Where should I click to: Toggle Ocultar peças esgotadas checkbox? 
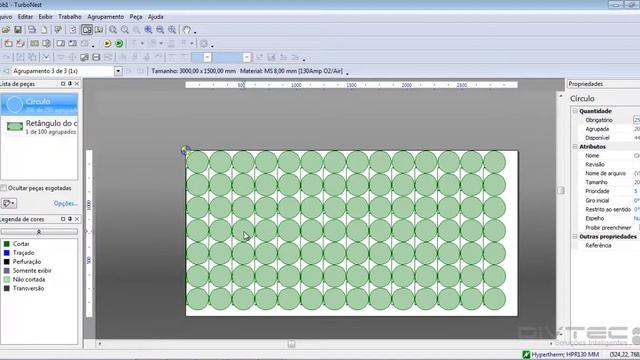(4, 188)
